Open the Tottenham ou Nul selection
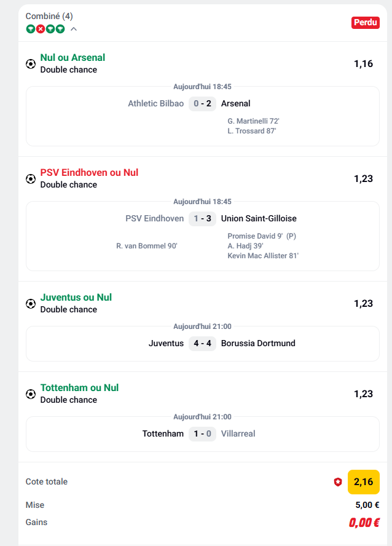The image size is (392, 546). pos(79,388)
